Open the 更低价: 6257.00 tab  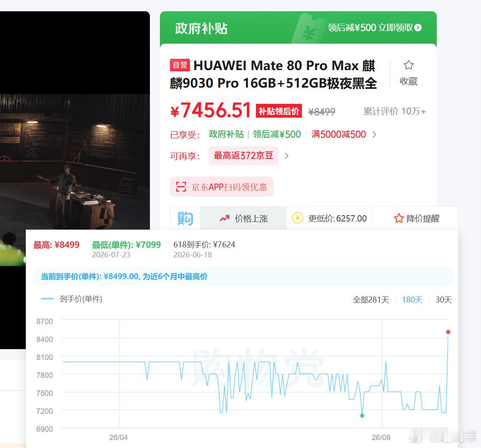point(329,218)
